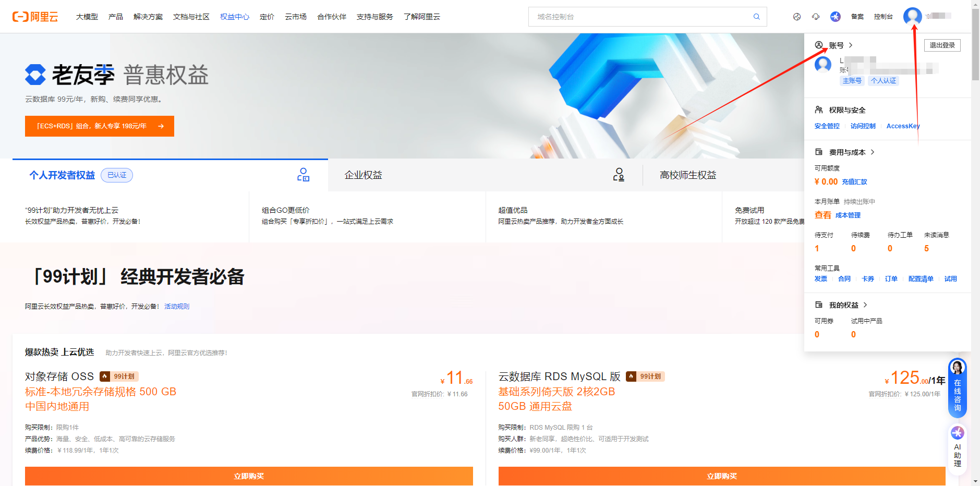Click the purple AI star icon in top bar

pyautogui.click(x=835, y=16)
